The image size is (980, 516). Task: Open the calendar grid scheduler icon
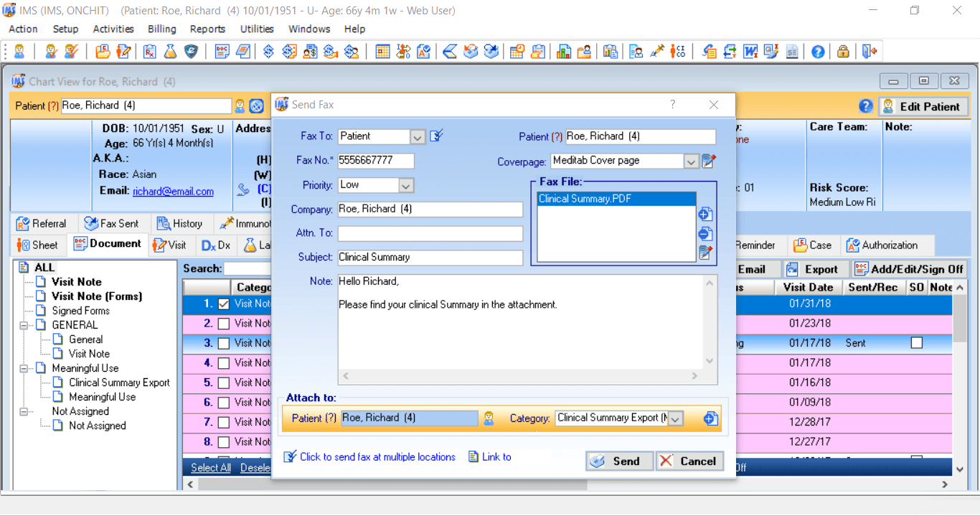click(382, 52)
